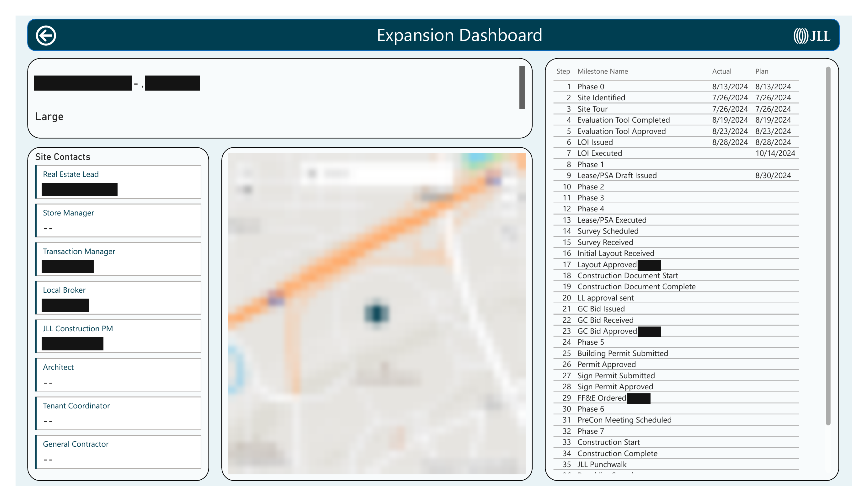This screenshot has height=502, width=868.
Task: Select the 'Phase 7' milestone row
Action: point(676,431)
